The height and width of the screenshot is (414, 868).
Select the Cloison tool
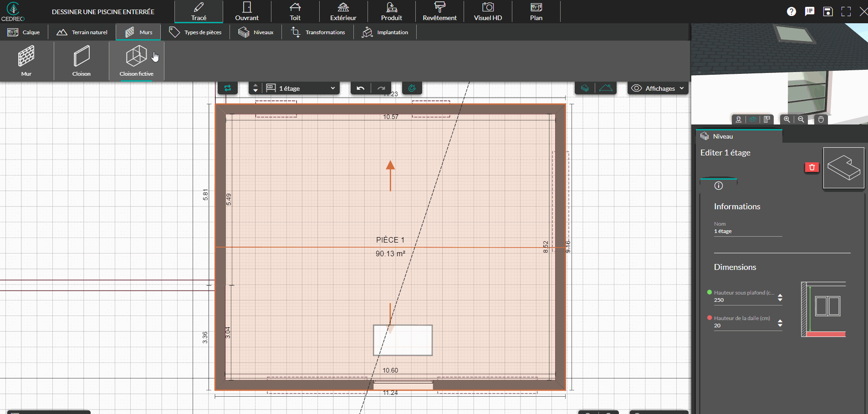click(x=81, y=61)
